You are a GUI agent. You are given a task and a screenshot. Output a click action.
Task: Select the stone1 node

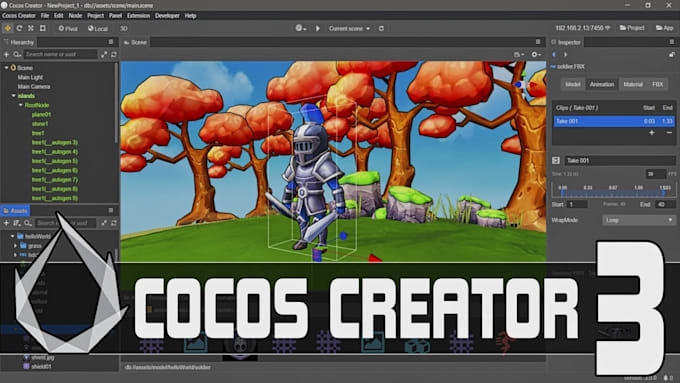pyautogui.click(x=40, y=124)
